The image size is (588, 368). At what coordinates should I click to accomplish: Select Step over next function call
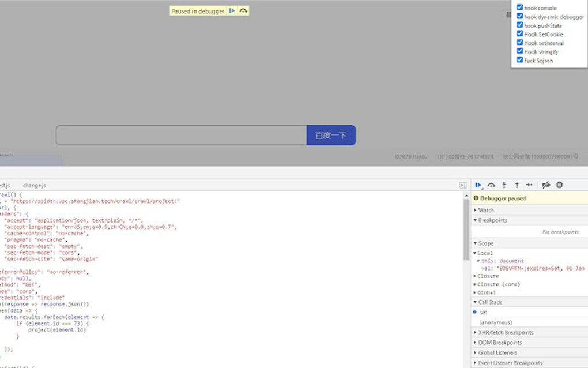pos(492,185)
